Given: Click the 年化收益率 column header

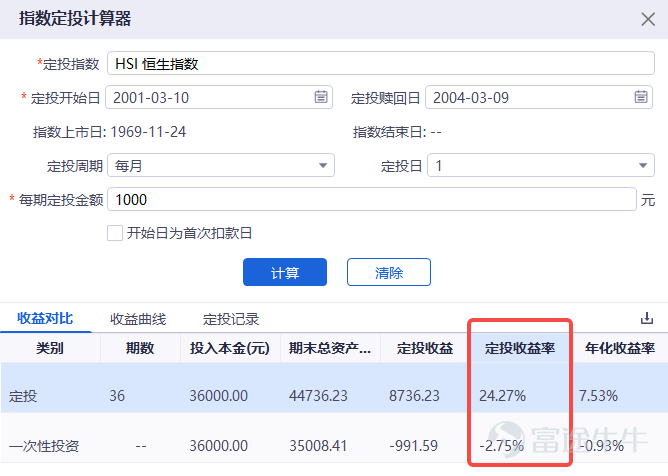Looking at the screenshot, I should pyautogui.click(x=620, y=348).
